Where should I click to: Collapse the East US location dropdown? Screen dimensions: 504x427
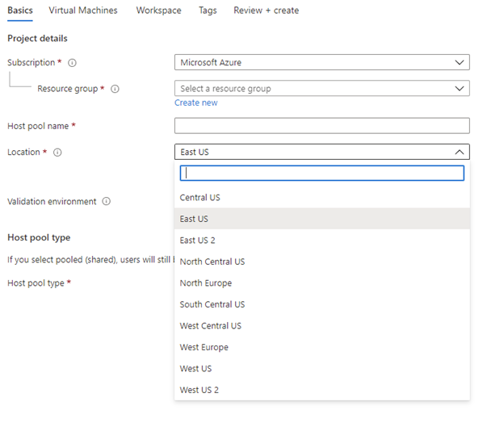pos(322,152)
